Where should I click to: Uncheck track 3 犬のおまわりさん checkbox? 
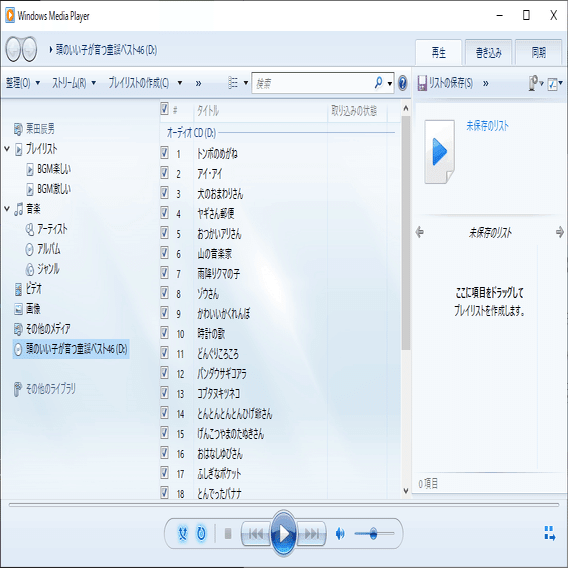164,193
